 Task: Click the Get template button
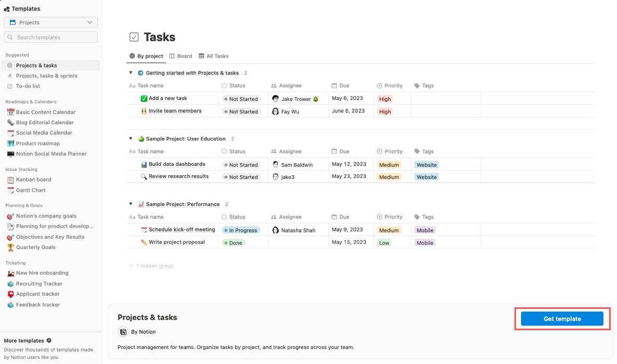[x=562, y=319]
